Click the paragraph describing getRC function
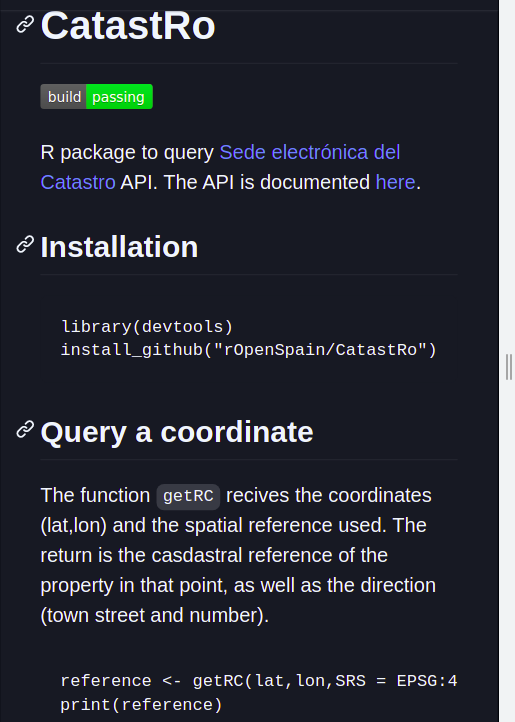Image resolution: width=515 pixels, height=722 pixels. [x=238, y=555]
